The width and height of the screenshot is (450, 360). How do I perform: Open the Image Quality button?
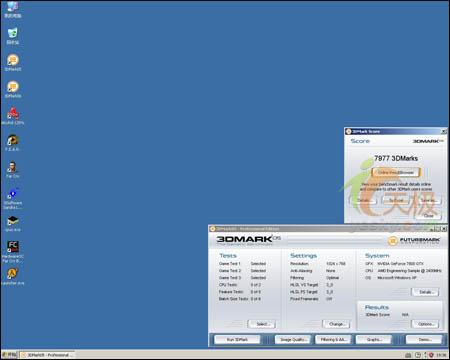[x=293, y=339]
